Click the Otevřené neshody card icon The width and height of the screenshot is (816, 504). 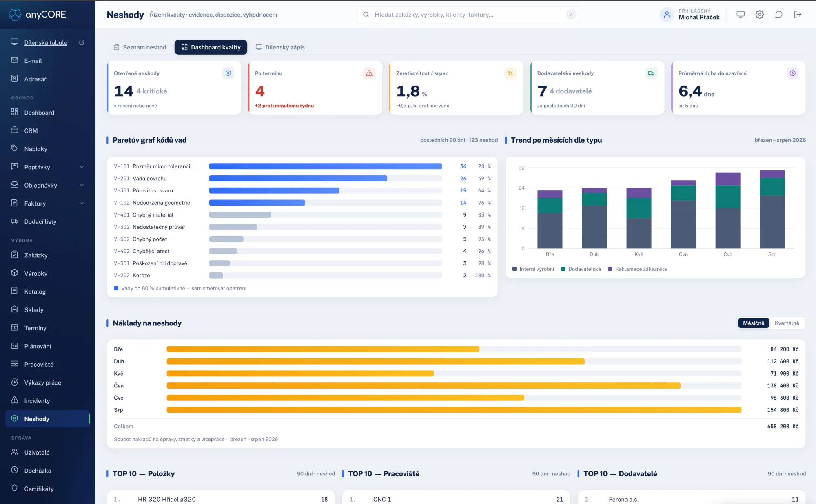pyautogui.click(x=228, y=73)
